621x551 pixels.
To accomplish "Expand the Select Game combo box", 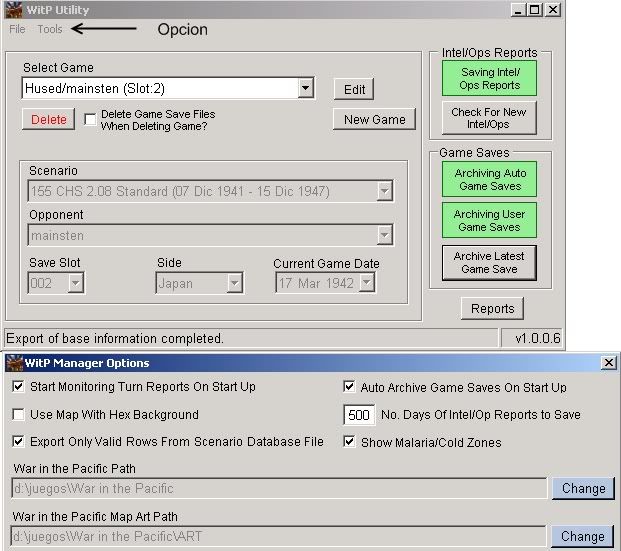I will (305, 88).
